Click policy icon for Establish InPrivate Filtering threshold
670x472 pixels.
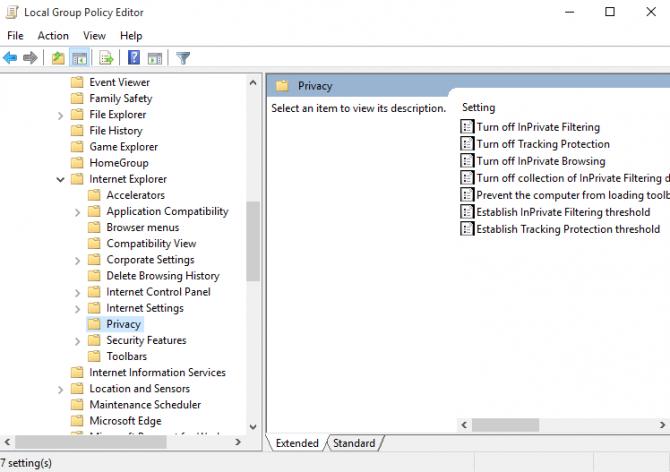point(467,212)
